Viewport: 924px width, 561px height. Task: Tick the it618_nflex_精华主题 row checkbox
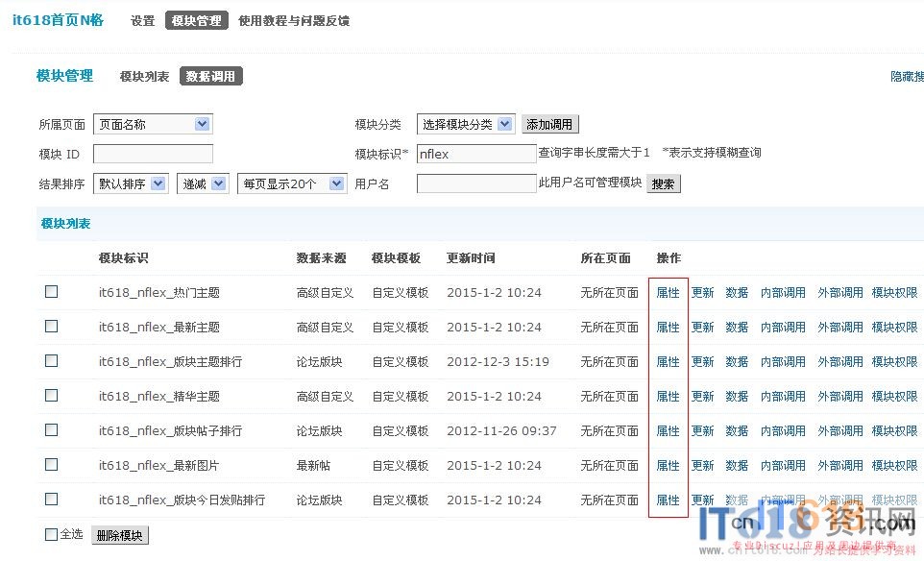(52, 396)
